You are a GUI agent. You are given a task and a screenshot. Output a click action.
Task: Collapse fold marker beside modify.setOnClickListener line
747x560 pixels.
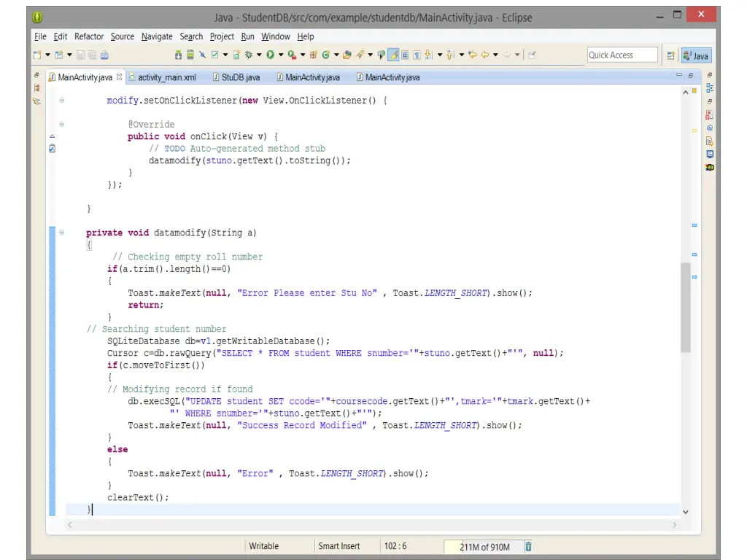coord(62,100)
